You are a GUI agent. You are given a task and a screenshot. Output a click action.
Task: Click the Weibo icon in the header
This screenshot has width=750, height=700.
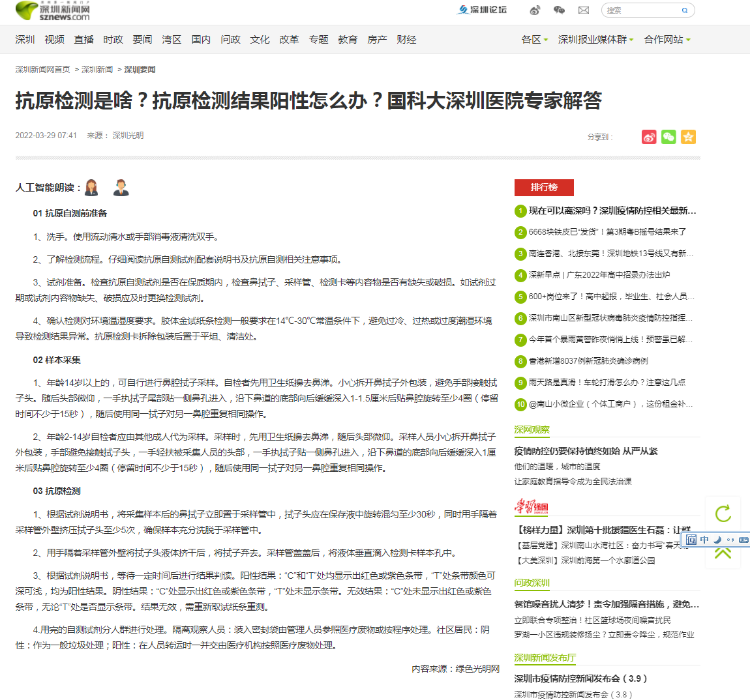click(535, 10)
